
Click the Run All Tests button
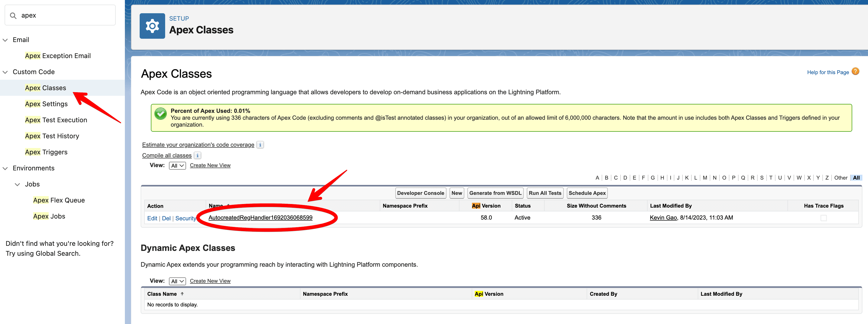tap(545, 193)
